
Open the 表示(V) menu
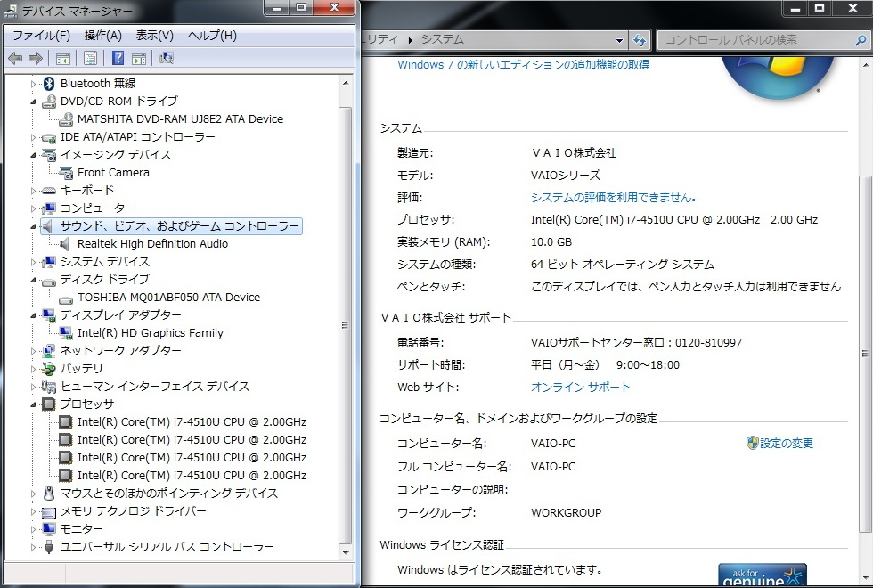(155, 36)
